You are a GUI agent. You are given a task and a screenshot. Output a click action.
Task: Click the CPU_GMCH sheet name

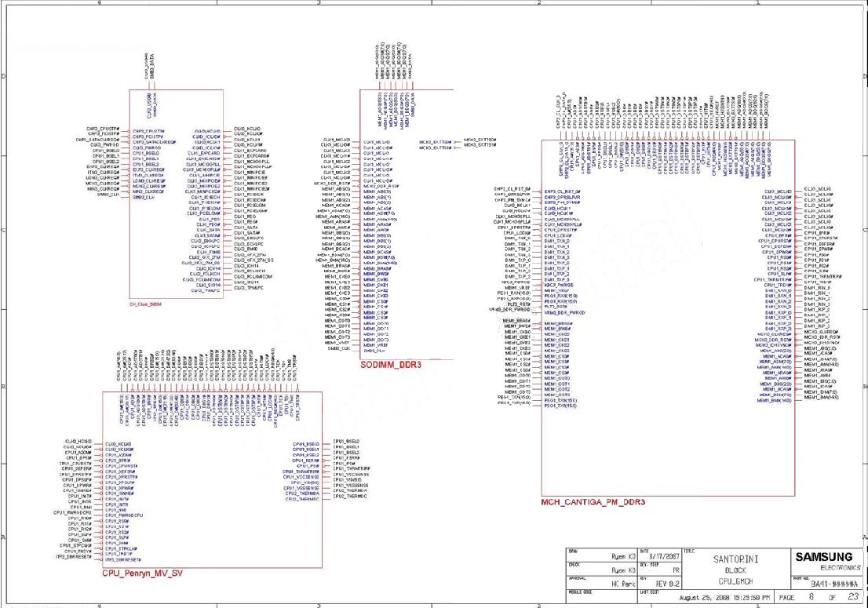tap(735, 581)
